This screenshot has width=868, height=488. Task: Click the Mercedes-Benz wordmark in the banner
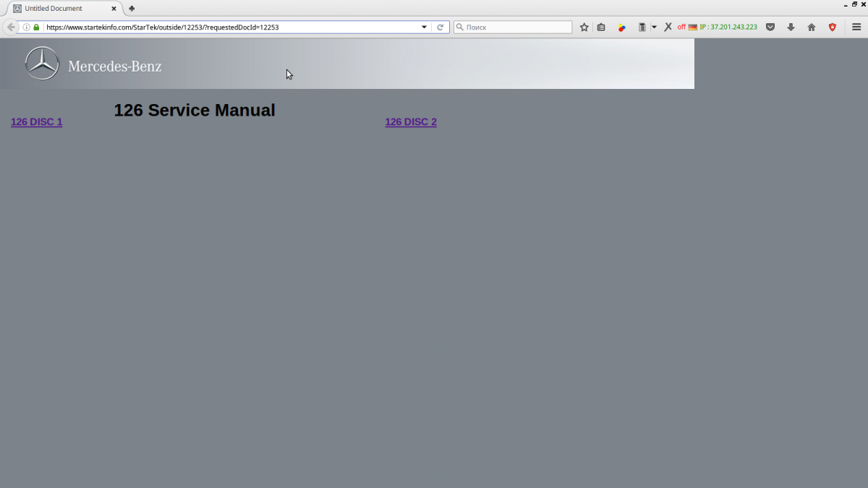pos(115,67)
